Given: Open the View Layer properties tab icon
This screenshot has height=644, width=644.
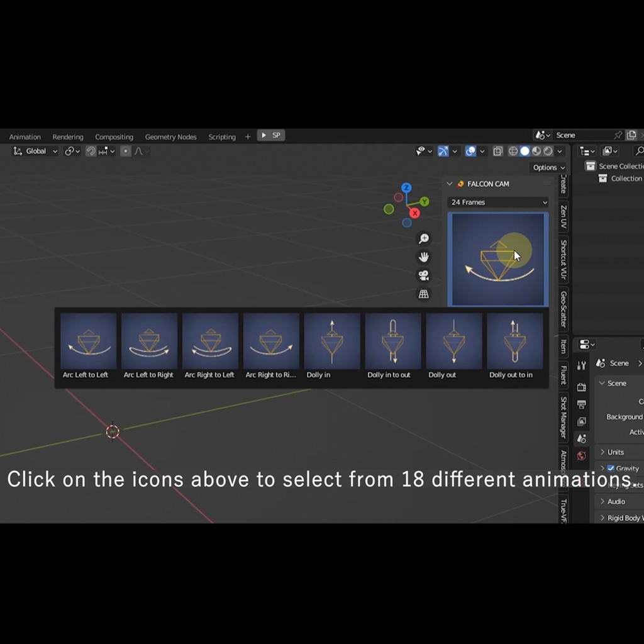Looking at the screenshot, I should [581, 421].
